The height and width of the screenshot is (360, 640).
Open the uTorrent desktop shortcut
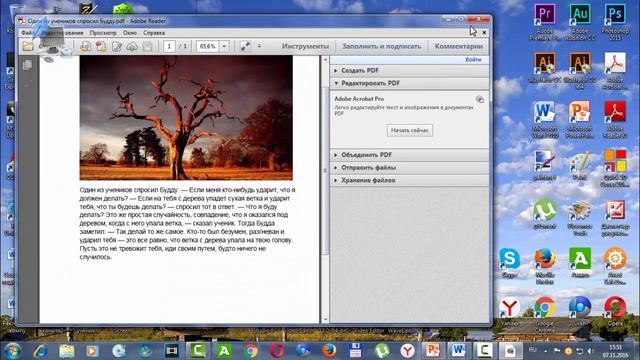[544, 213]
